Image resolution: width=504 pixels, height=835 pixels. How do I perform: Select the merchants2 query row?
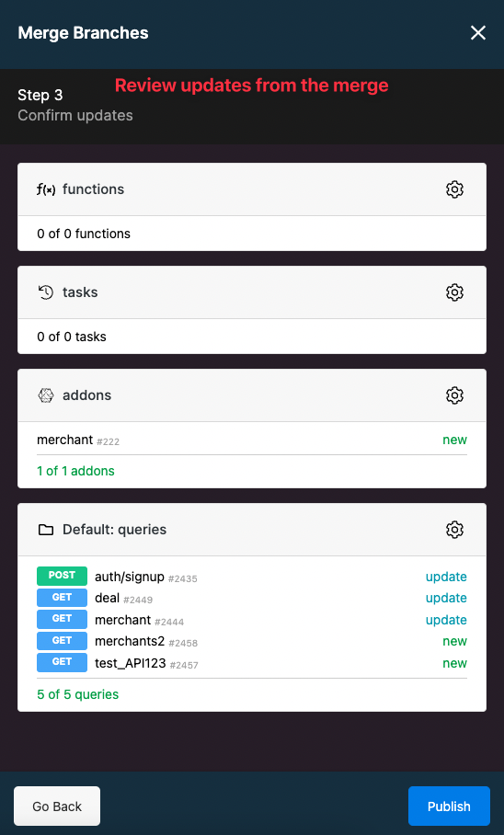point(252,641)
